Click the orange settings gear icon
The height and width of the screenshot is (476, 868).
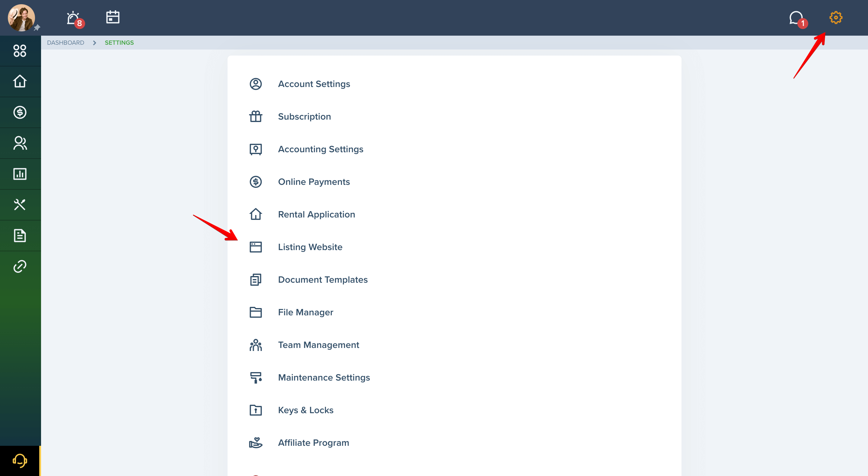(x=836, y=18)
